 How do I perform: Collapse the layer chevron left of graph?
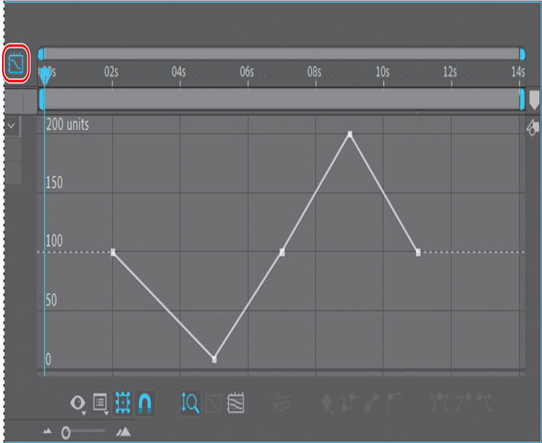[x=11, y=125]
